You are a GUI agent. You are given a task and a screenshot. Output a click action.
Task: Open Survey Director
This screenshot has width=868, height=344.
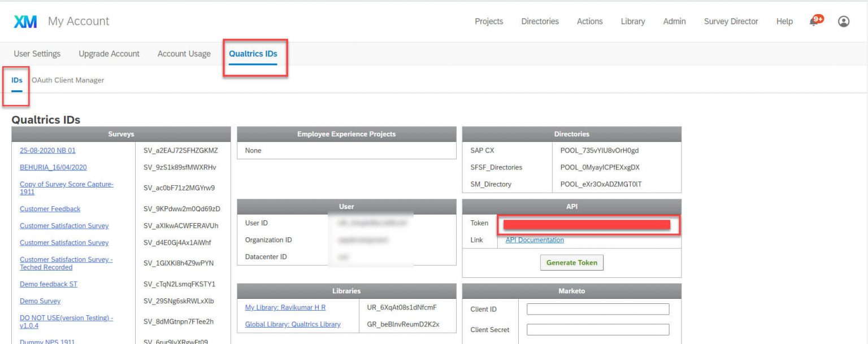click(731, 21)
